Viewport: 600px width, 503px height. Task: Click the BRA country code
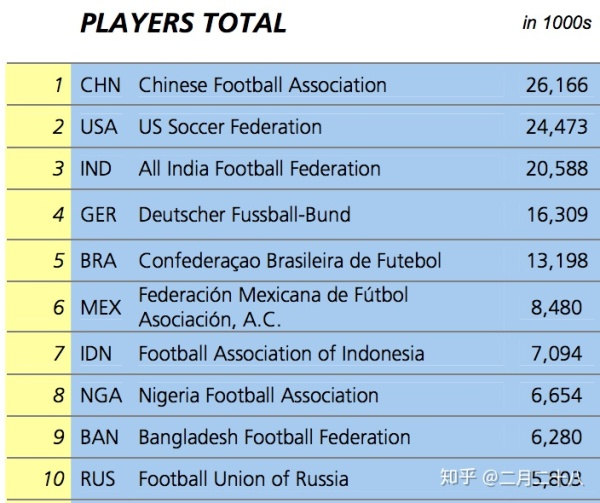[x=99, y=261]
